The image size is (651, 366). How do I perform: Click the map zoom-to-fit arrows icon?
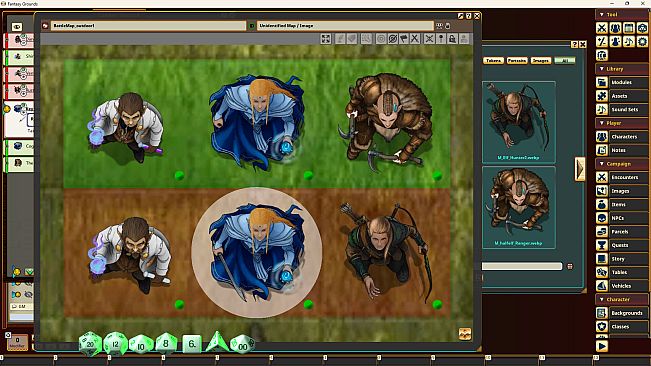(x=326, y=39)
